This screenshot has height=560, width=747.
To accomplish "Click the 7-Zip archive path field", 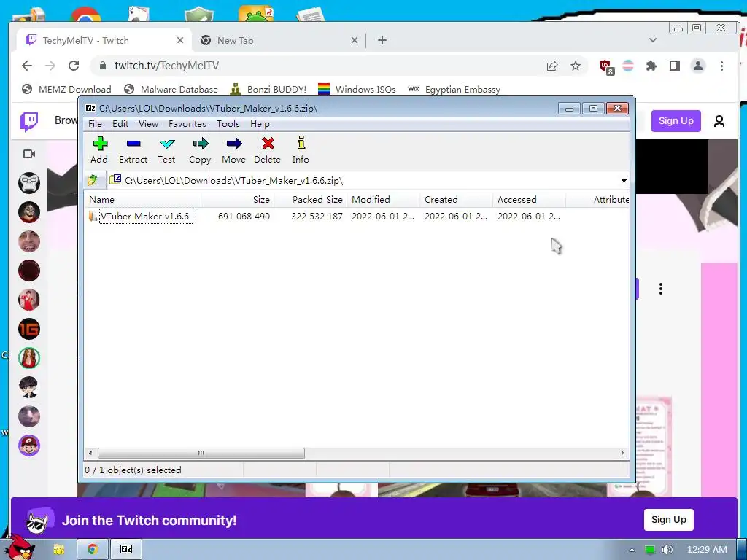I will (362, 181).
